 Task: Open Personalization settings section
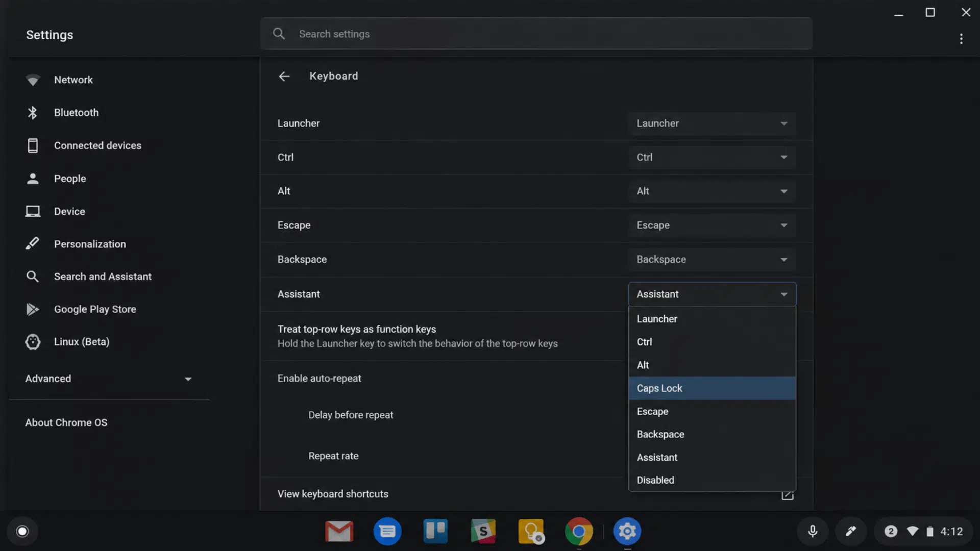(x=90, y=244)
